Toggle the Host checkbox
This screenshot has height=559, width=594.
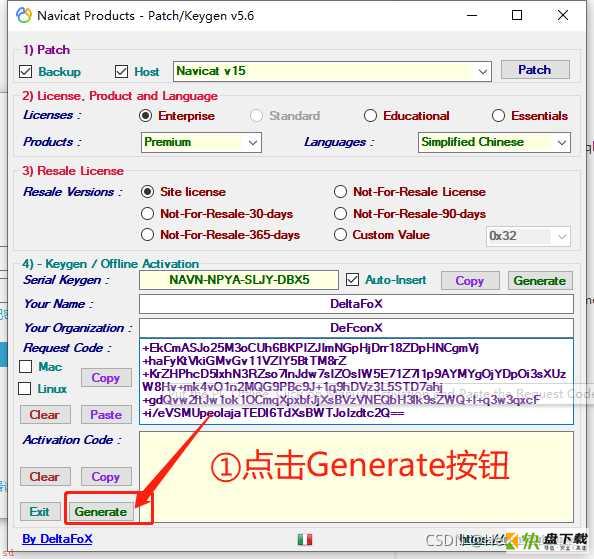pos(121,71)
